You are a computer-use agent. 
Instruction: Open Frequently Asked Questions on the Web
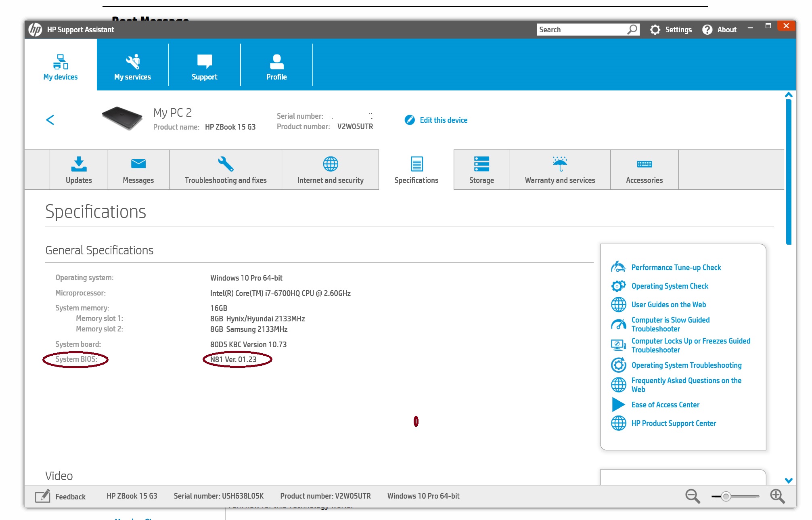(686, 385)
